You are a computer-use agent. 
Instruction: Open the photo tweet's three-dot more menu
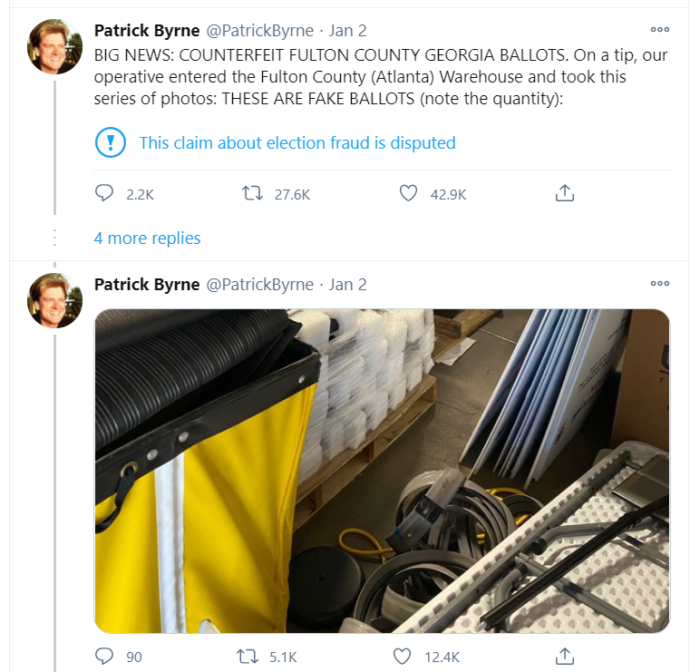click(x=660, y=284)
